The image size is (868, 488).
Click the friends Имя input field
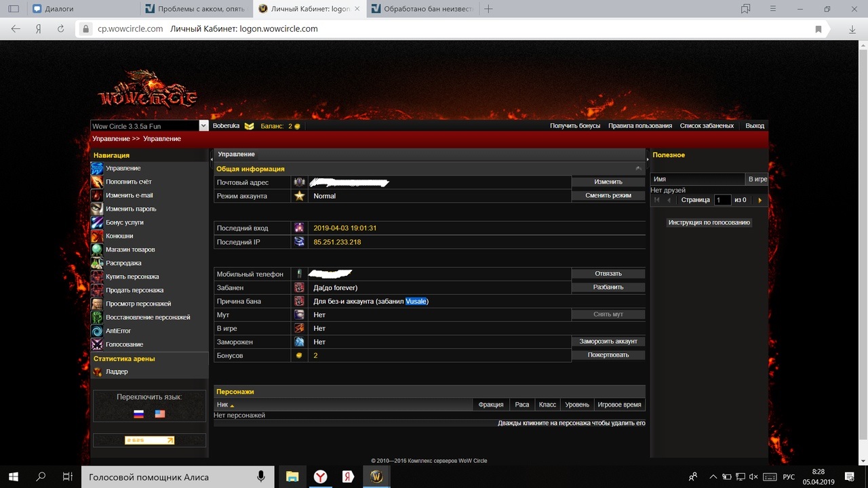[697, 179]
